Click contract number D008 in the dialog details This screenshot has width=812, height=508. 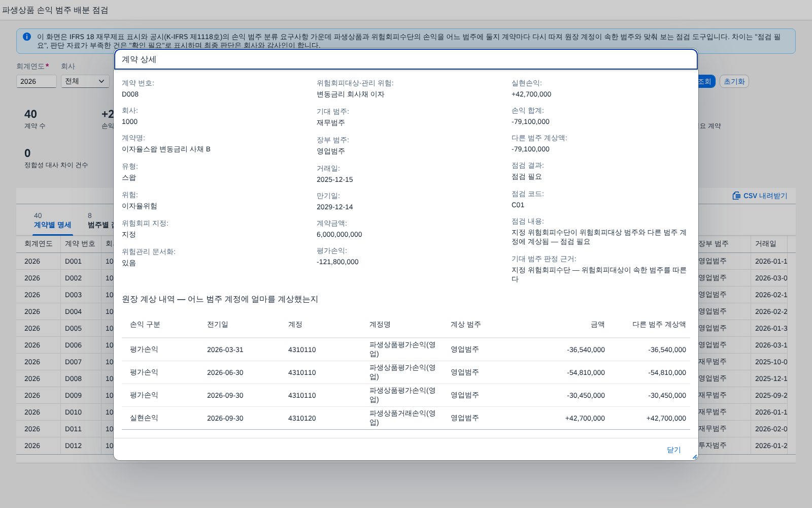point(130,94)
